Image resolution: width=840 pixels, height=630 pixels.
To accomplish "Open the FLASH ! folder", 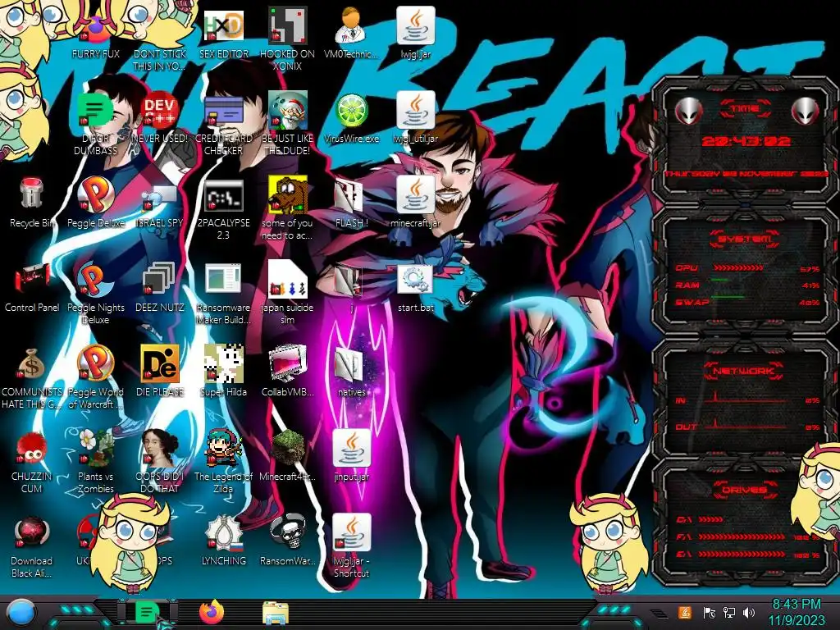I will click(x=349, y=195).
